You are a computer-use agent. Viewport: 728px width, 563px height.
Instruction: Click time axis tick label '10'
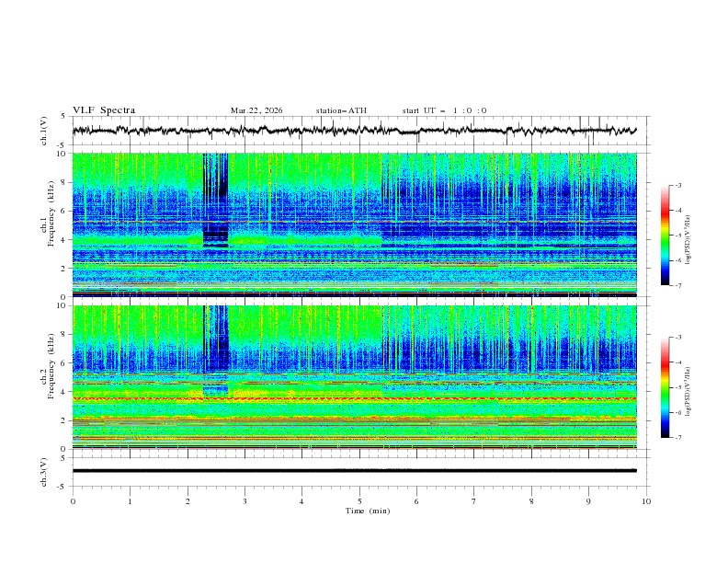pyautogui.click(x=646, y=501)
